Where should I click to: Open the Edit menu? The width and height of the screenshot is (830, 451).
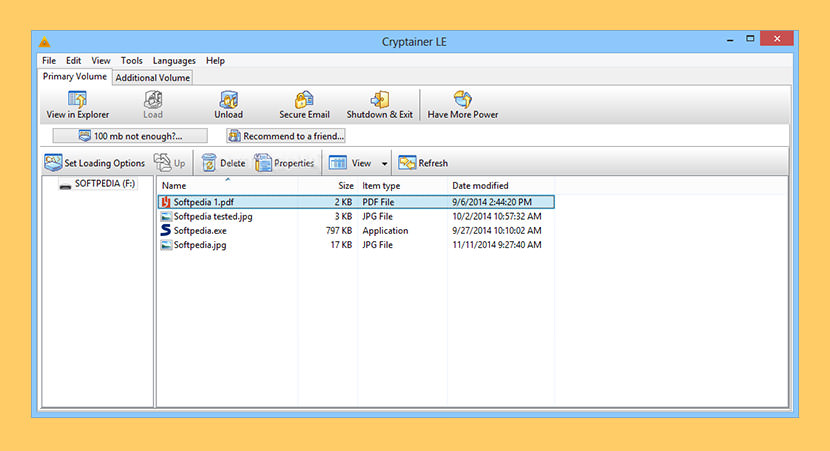tap(73, 61)
